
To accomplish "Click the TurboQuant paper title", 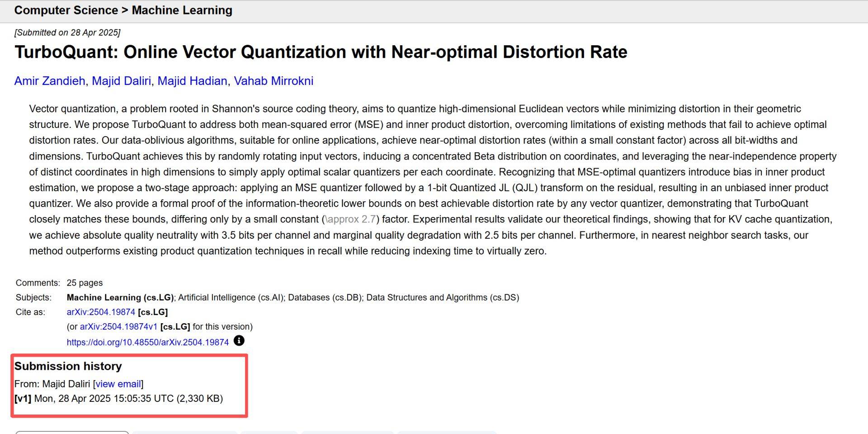I will tap(321, 52).
